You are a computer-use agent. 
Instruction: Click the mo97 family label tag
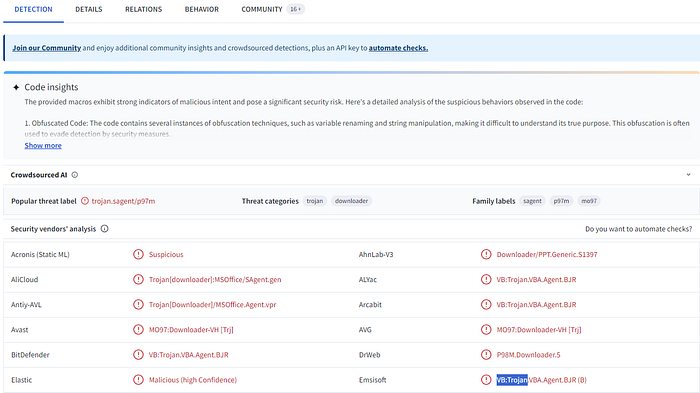pos(589,201)
